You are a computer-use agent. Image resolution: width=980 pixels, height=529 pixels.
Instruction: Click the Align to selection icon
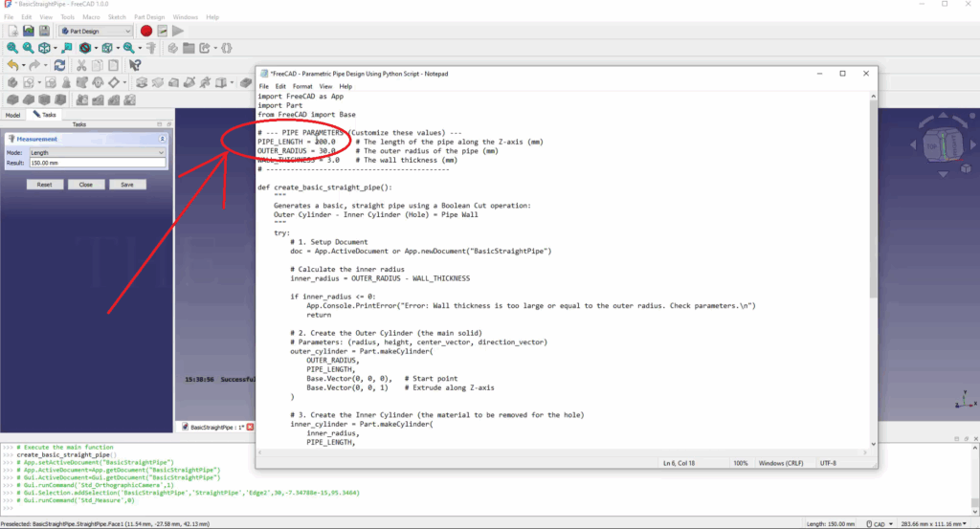67,48
